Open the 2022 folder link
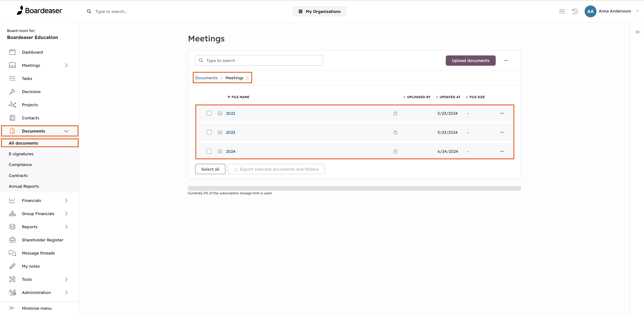 coord(230,113)
